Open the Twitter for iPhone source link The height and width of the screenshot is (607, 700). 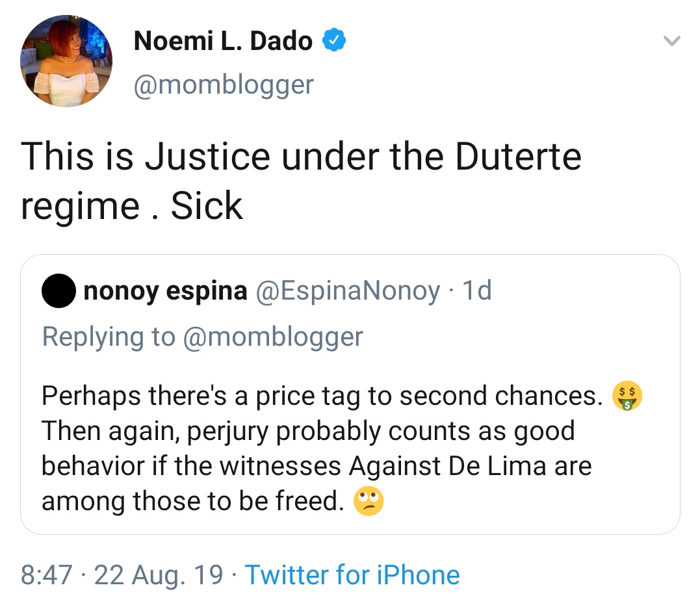tap(352, 575)
